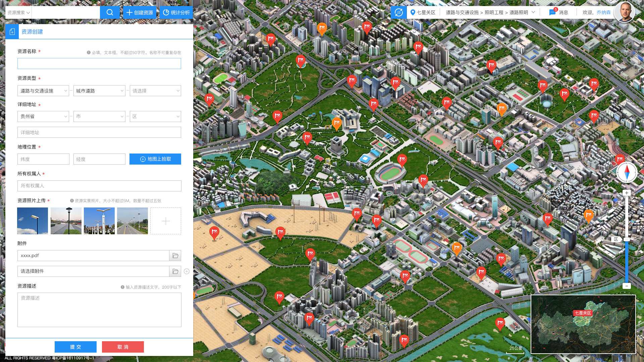Open the 贵州省 province dropdown

tap(43, 117)
